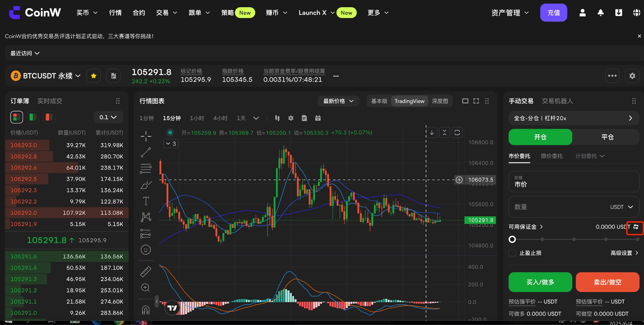Select the trend line drawing tool
The height and width of the screenshot is (325, 644).
click(146, 152)
